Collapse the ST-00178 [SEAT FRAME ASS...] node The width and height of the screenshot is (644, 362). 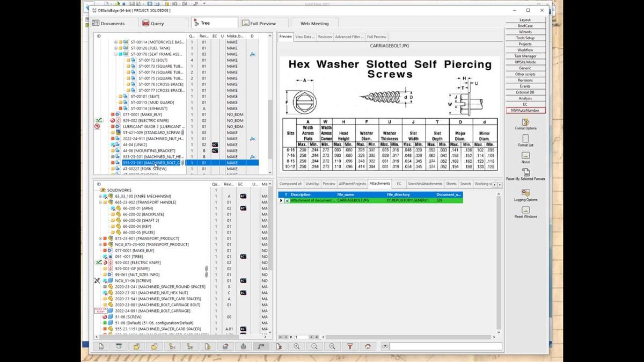click(116, 54)
